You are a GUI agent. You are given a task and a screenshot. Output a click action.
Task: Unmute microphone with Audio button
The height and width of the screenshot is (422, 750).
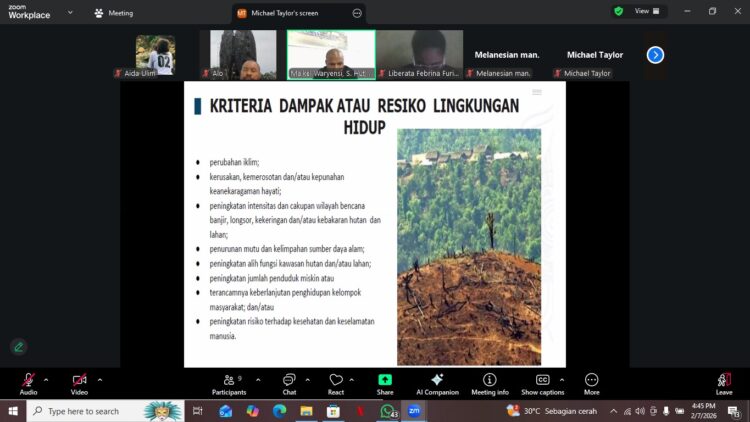[x=28, y=384]
